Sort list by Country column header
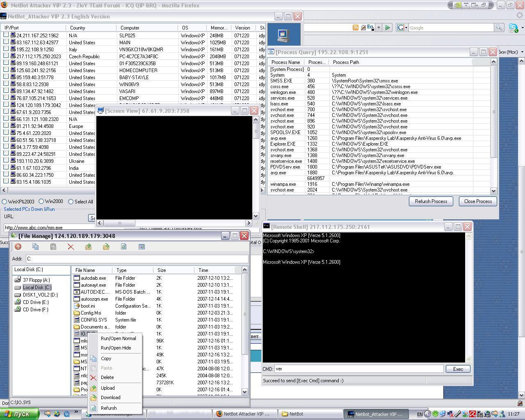525x420 pixels. (91, 28)
